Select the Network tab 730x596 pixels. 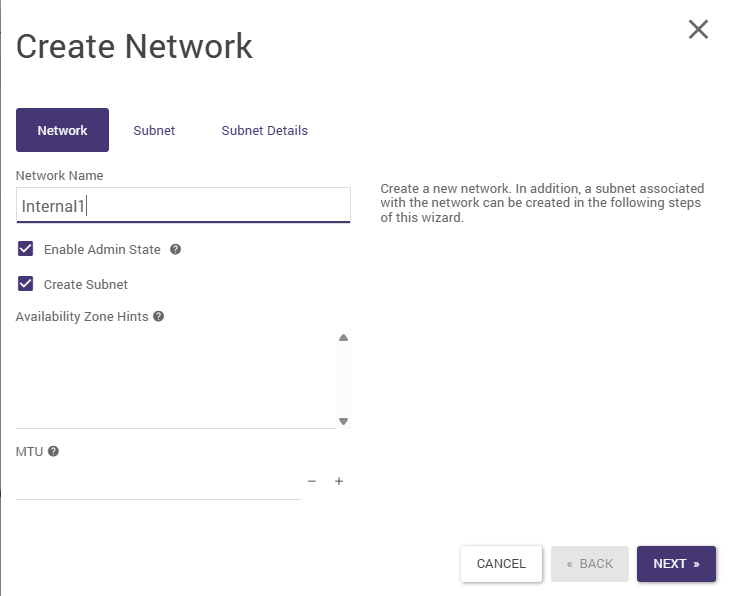pos(62,130)
